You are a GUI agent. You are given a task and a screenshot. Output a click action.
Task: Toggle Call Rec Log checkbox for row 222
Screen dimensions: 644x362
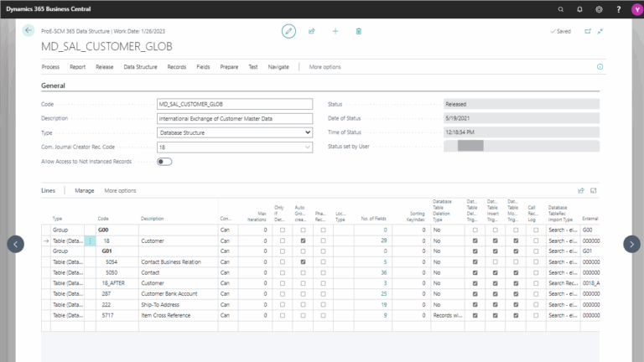tap(536, 304)
